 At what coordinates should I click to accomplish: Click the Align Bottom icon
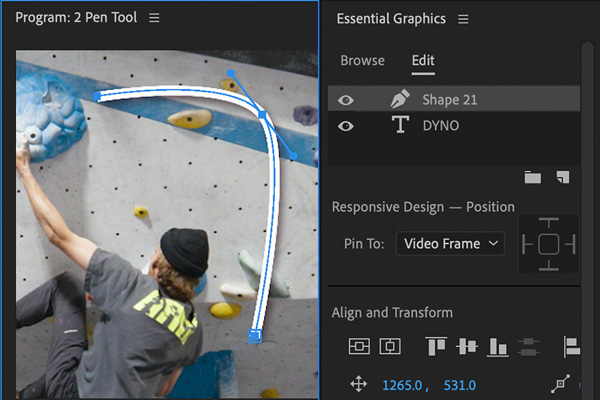coord(497,347)
